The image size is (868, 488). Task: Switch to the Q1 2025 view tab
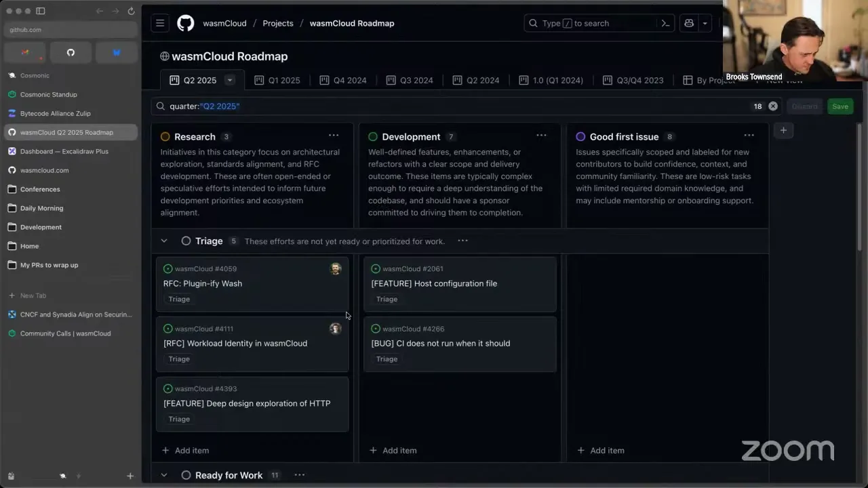(277, 80)
